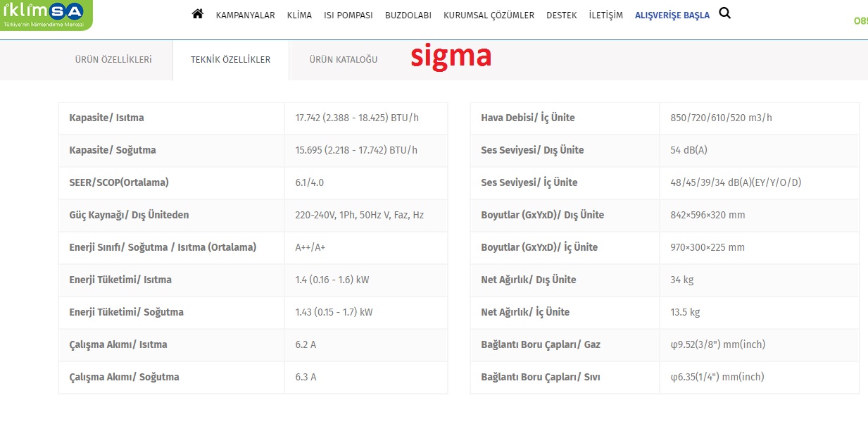Go to ISI POMPASI section
This screenshot has height=429, width=868.
point(348,15)
